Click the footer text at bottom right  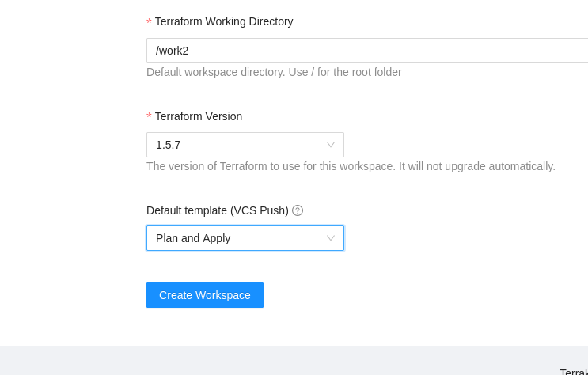573,372
